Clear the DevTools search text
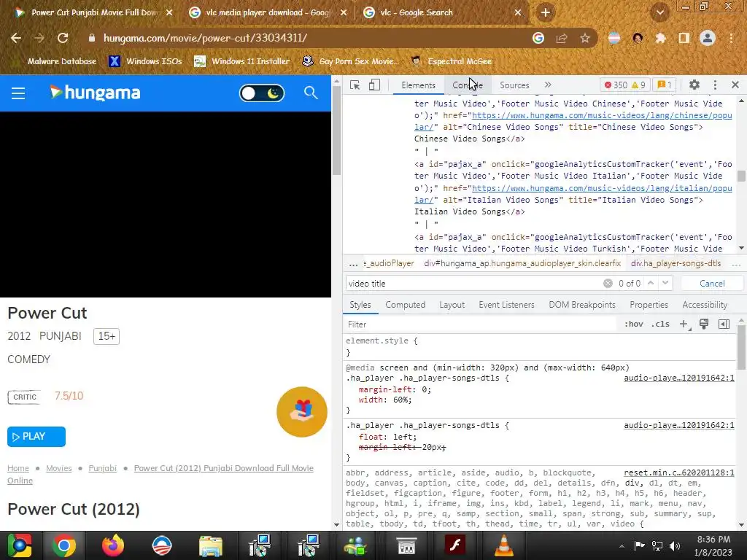Screen dimensions: 747x560 [x=608, y=284]
